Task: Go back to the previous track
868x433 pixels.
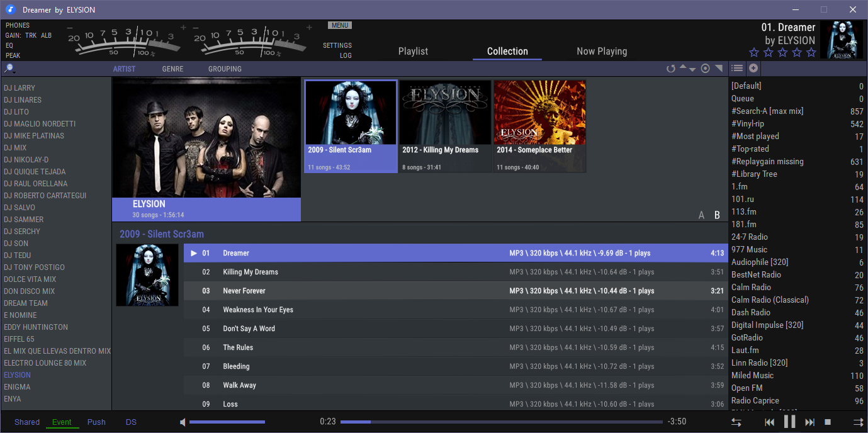Action: (769, 422)
